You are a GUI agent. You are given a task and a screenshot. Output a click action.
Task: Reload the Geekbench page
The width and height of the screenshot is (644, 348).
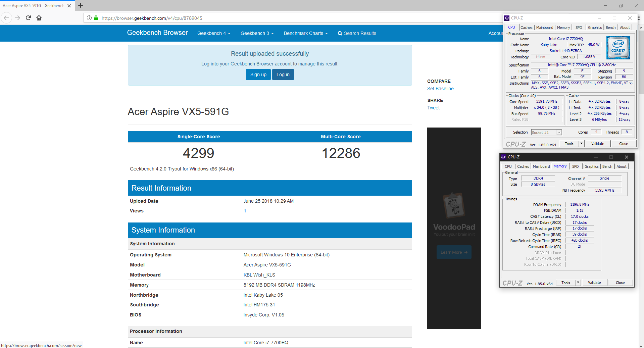[28, 18]
